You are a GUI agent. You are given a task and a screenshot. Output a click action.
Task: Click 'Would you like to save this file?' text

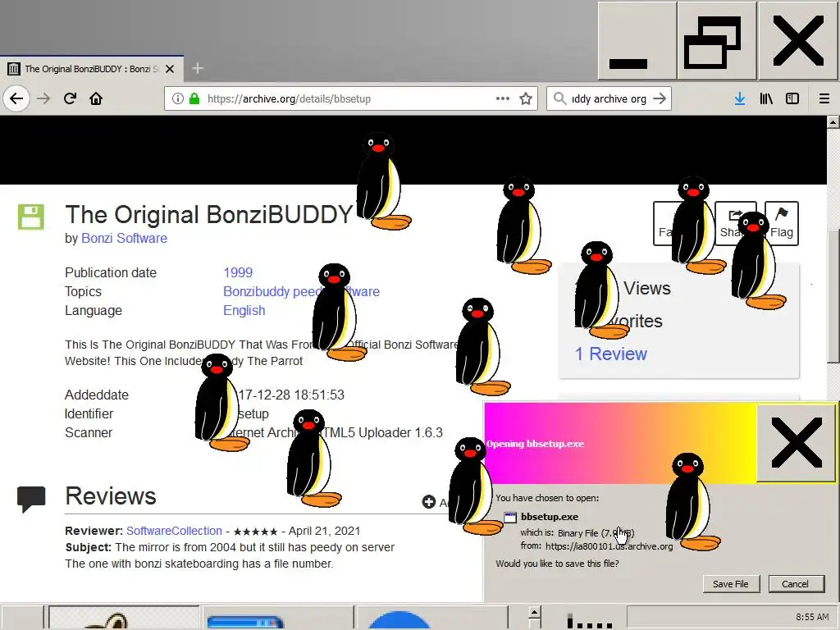tap(557, 564)
